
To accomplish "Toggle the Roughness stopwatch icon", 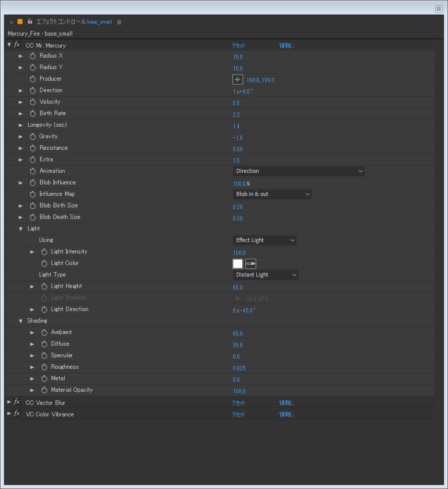I will [x=44, y=367].
